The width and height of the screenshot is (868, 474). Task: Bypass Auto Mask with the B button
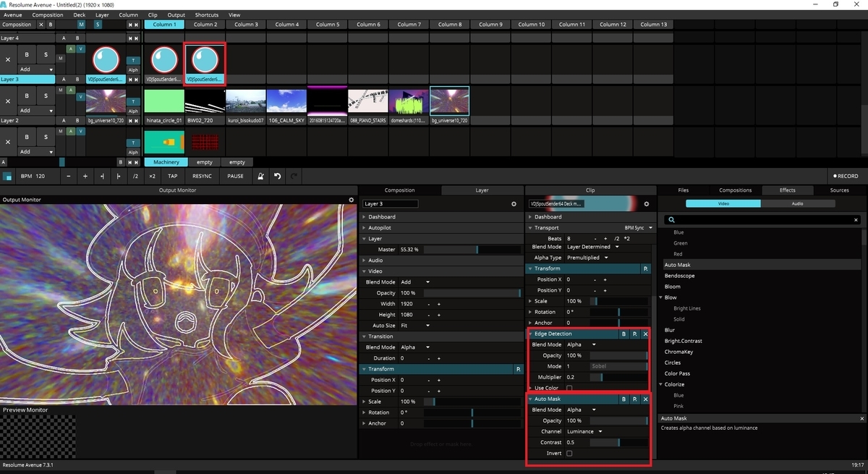tap(624, 399)
